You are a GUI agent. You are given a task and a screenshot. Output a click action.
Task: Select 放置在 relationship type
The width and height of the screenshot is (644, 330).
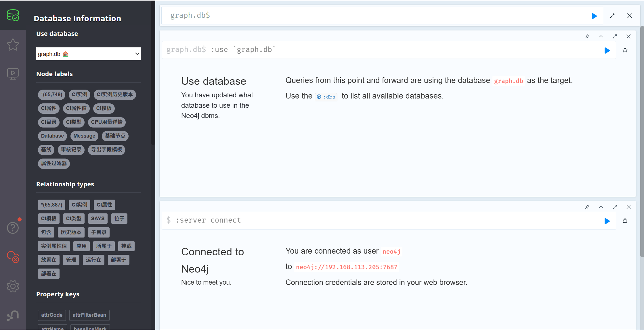(49, 260)
